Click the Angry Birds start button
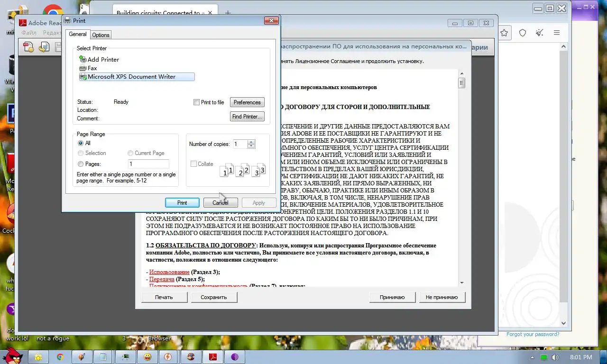607x364 pixels. click(12, 356)
